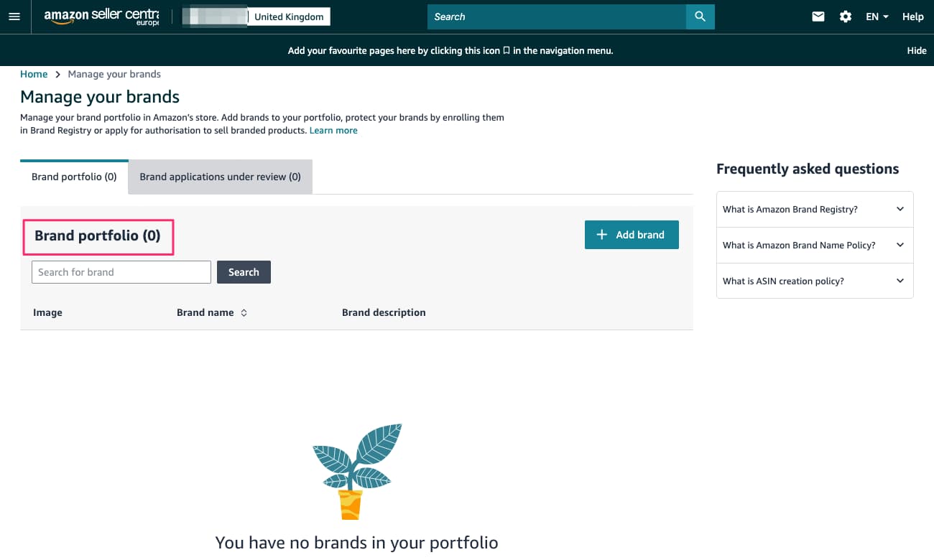This screenshot has height=560, width=934.
Task: Click the magnifying glass search icon
Action: (x=700, y=17)
